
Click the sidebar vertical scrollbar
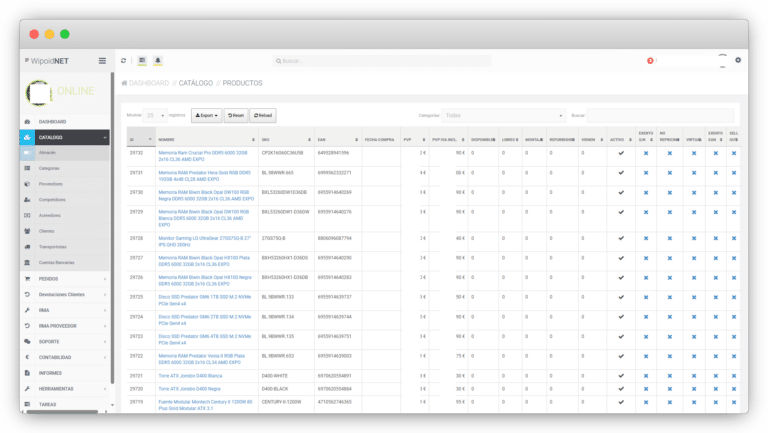coord(112,228)
